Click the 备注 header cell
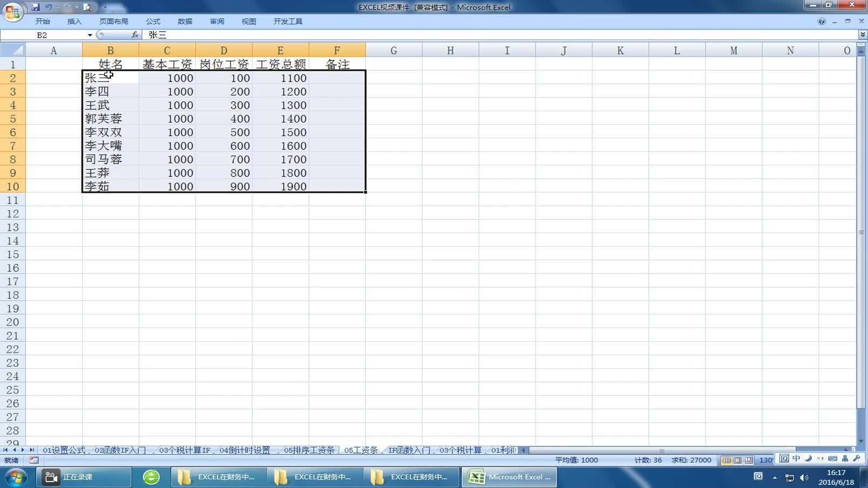868x488 pixels. point(337,64)
